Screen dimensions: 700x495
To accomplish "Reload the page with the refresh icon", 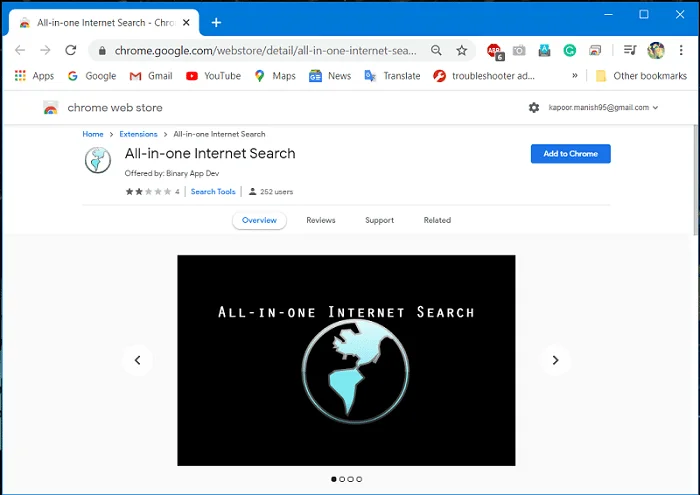I will click(x=71, y=50).
